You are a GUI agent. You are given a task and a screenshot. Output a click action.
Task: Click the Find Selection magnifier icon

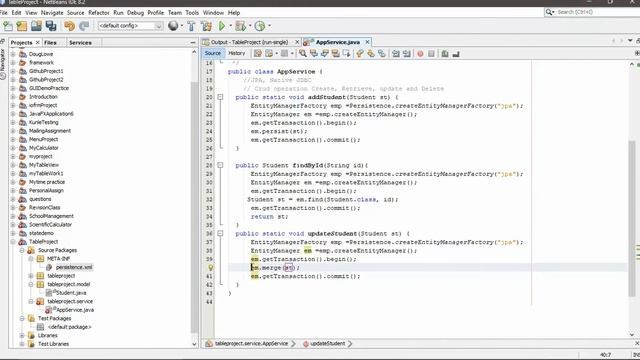coord(302,53)
